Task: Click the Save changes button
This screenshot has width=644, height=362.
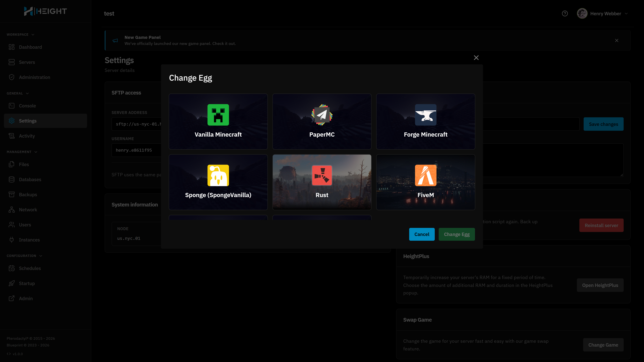Action: (x=603, y=124)
